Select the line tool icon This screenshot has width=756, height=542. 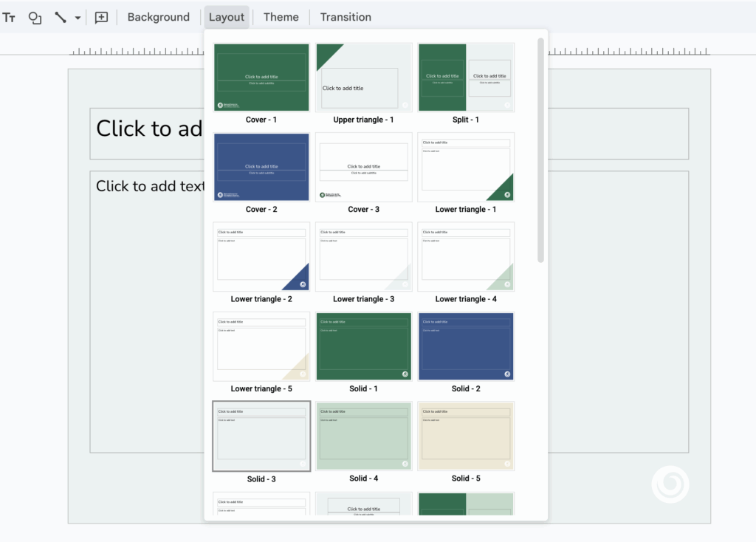tap(61, 17)
